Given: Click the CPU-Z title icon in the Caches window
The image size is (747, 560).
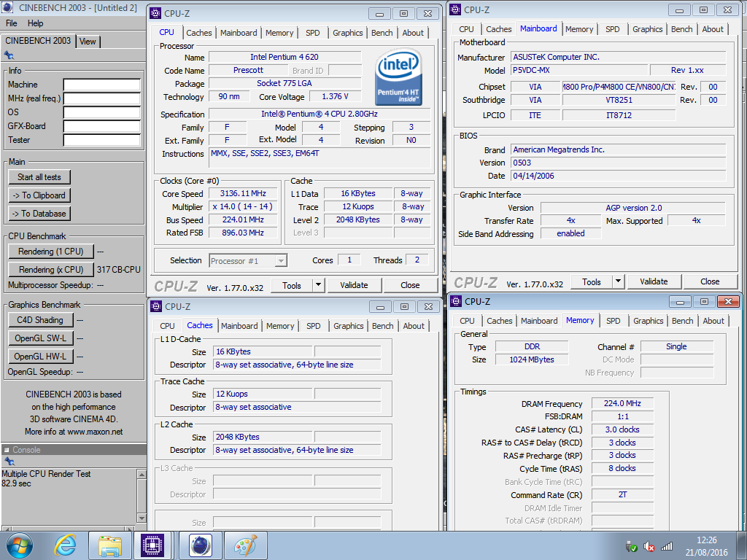Looking at the screenshot, I should pos(156,306).
